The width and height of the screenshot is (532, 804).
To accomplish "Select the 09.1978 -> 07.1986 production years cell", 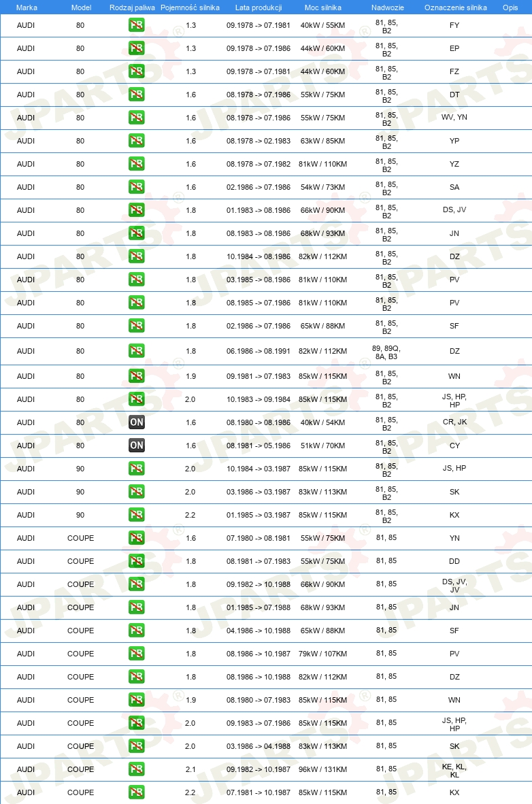I will [259, 48].
